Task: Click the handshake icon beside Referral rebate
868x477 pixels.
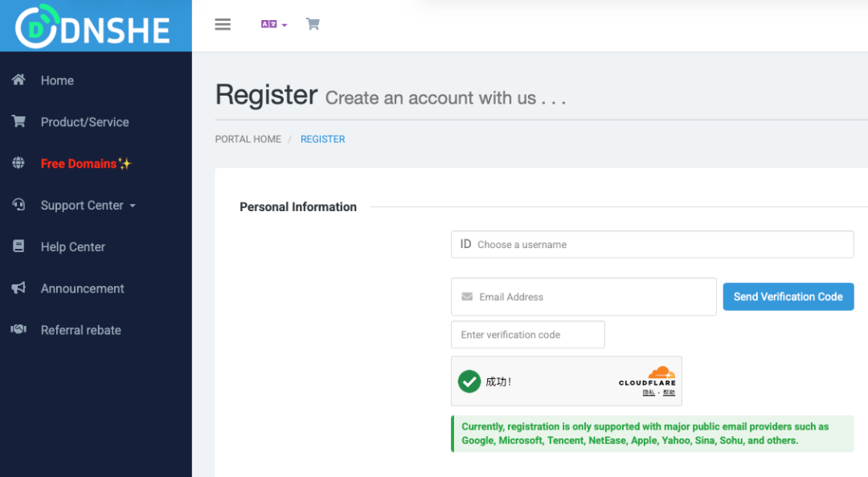Action: tap(18, 329)
